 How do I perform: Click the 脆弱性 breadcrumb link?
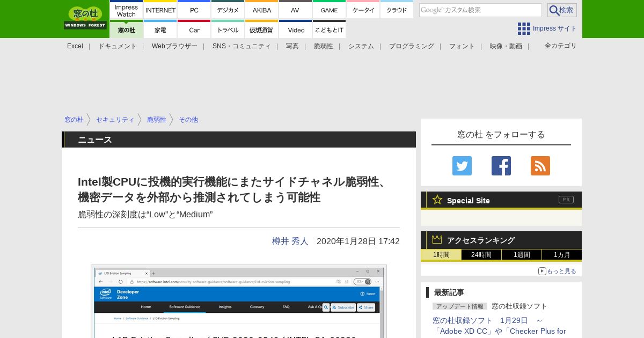157,120
